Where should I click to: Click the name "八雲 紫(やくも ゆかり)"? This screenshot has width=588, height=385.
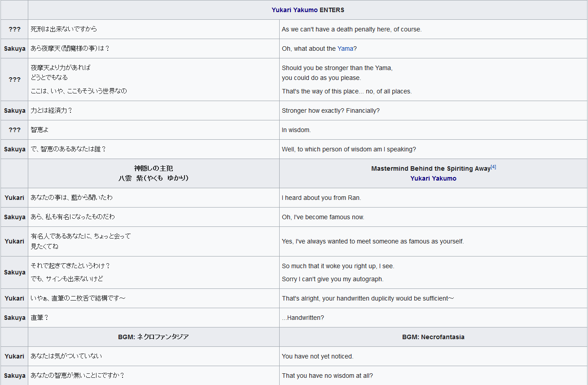pos(154,178)
